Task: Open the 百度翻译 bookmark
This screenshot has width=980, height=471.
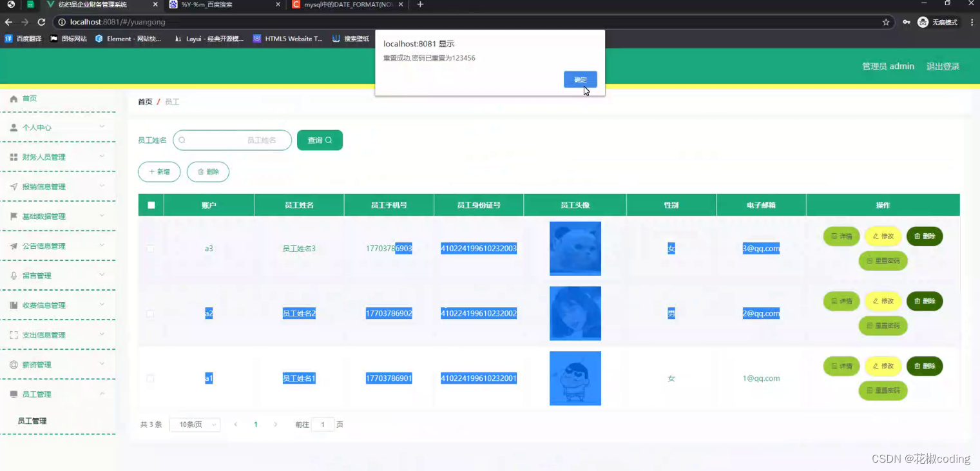Action: tap(24, 39)
